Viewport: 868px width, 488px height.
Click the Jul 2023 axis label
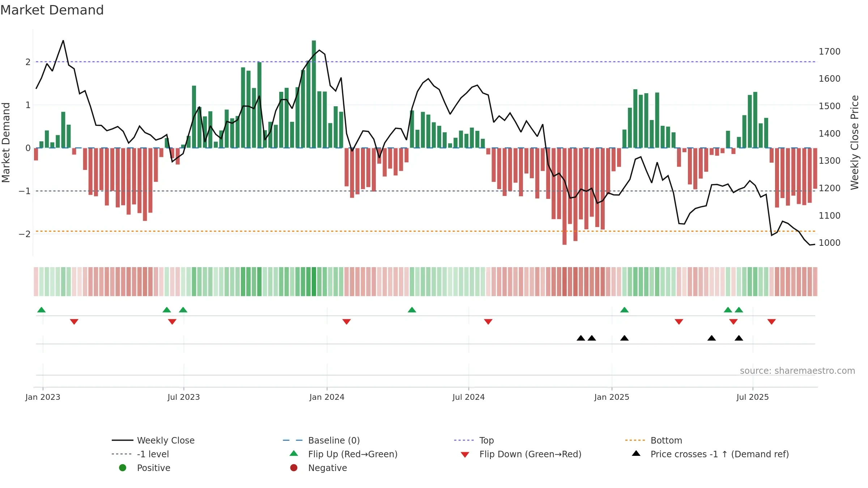pyautogui.click(x=184, y=397)
